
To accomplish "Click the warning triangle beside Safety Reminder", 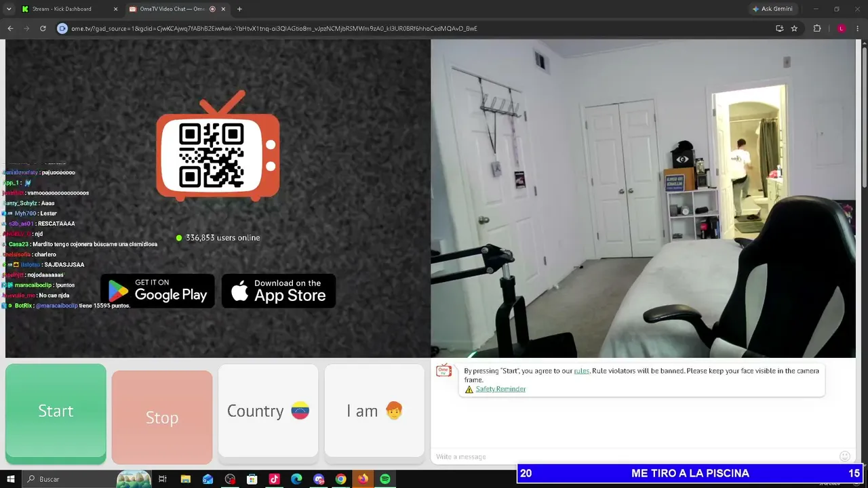I will tap(469, 389).
